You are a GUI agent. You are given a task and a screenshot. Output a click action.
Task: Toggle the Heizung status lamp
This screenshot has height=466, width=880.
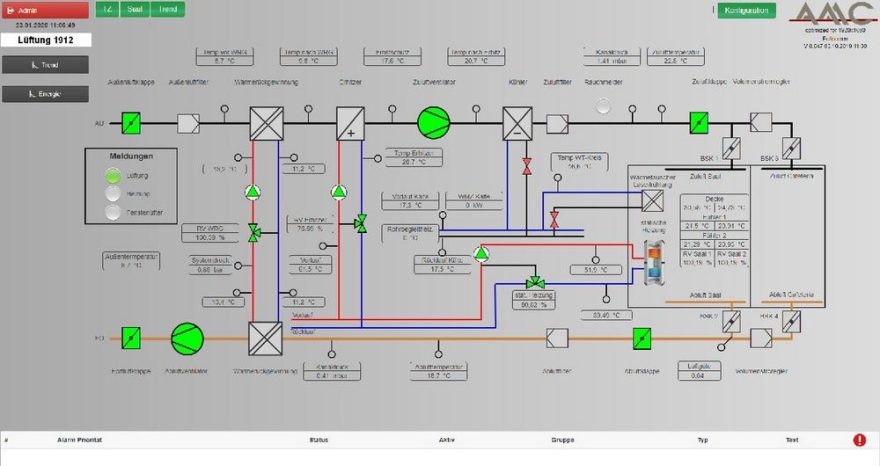(x=113, y=193)
